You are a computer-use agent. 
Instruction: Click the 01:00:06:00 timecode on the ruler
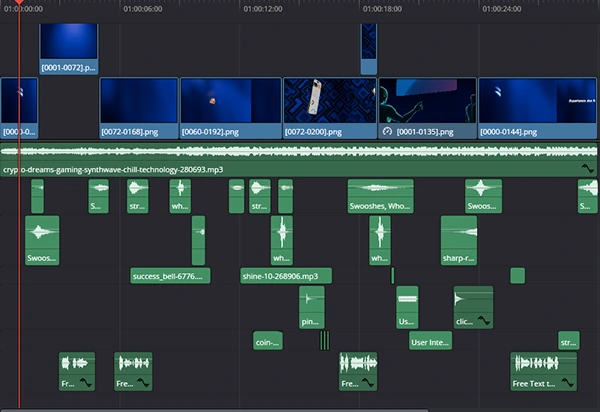pos(143,9)
